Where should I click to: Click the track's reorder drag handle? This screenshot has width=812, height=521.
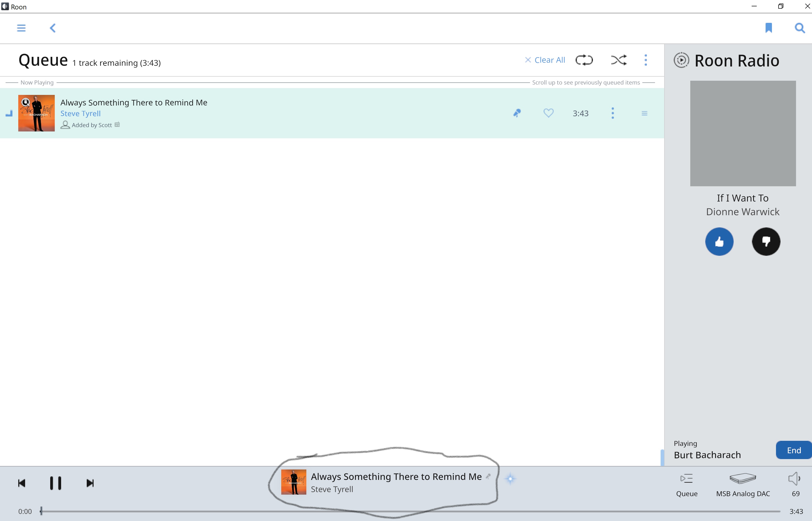tap(644, 113)
